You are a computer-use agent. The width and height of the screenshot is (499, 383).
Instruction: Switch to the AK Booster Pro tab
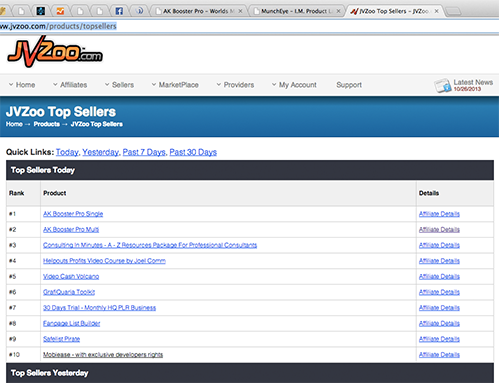[199, 11]
